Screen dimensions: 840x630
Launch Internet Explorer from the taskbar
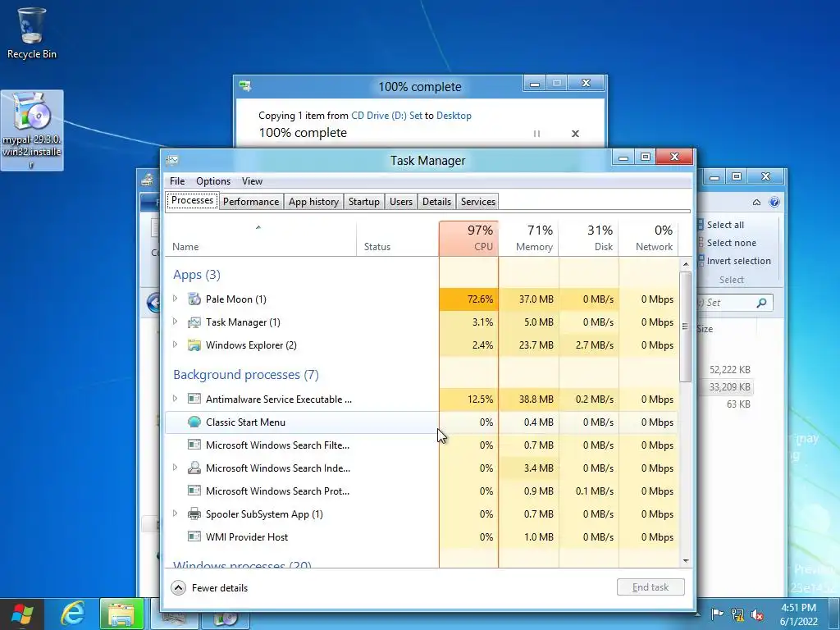tap(73, 614)
